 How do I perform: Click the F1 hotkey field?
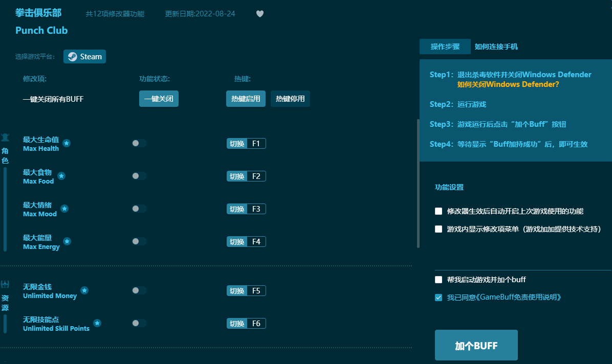(256, 144)
